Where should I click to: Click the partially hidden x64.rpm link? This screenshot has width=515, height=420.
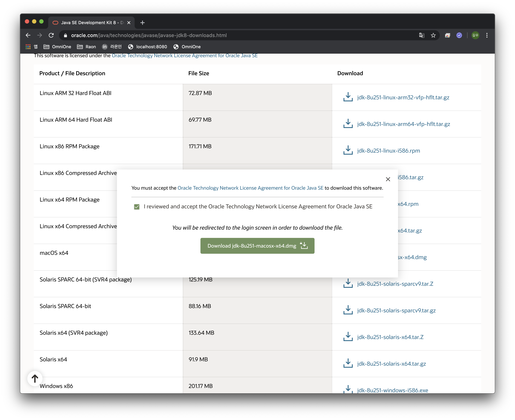[408, 204]
